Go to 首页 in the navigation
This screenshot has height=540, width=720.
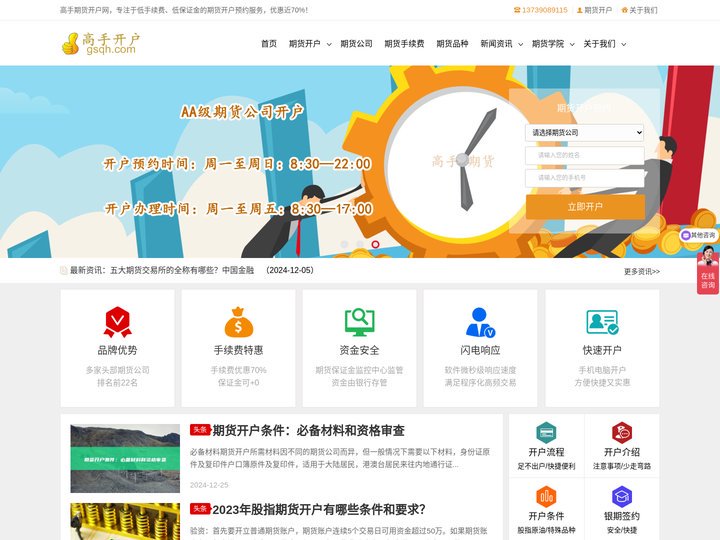[269, 44]
